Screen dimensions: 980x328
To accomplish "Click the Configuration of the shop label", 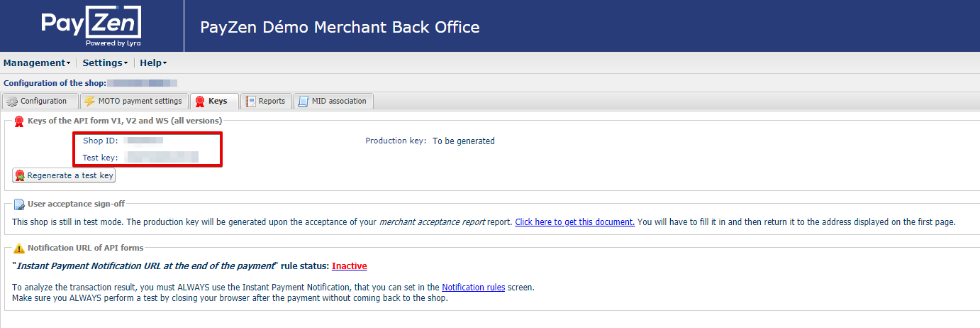I will click(x=55, y=83).
